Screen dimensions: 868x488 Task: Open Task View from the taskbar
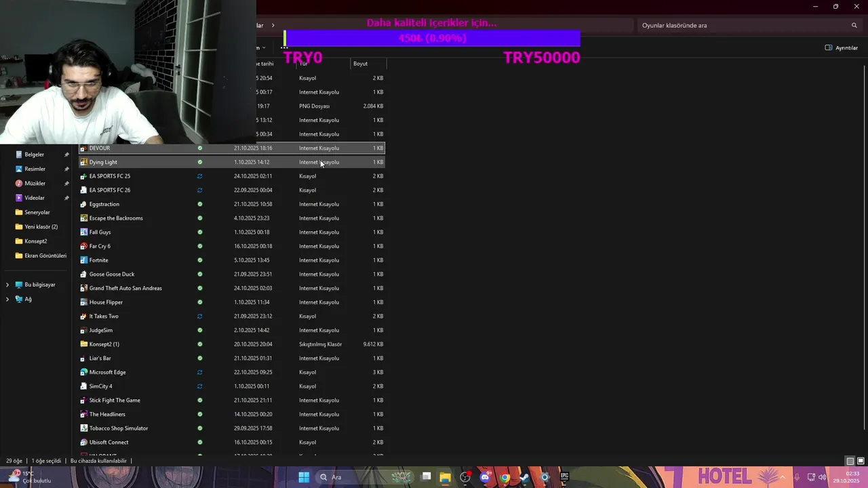click(x=426, y=477)
